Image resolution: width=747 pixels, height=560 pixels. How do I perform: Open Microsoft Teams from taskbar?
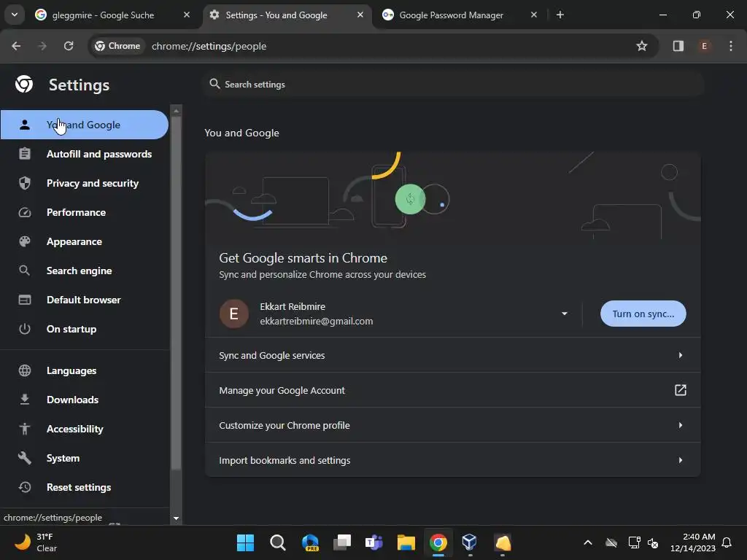point(374,542)
